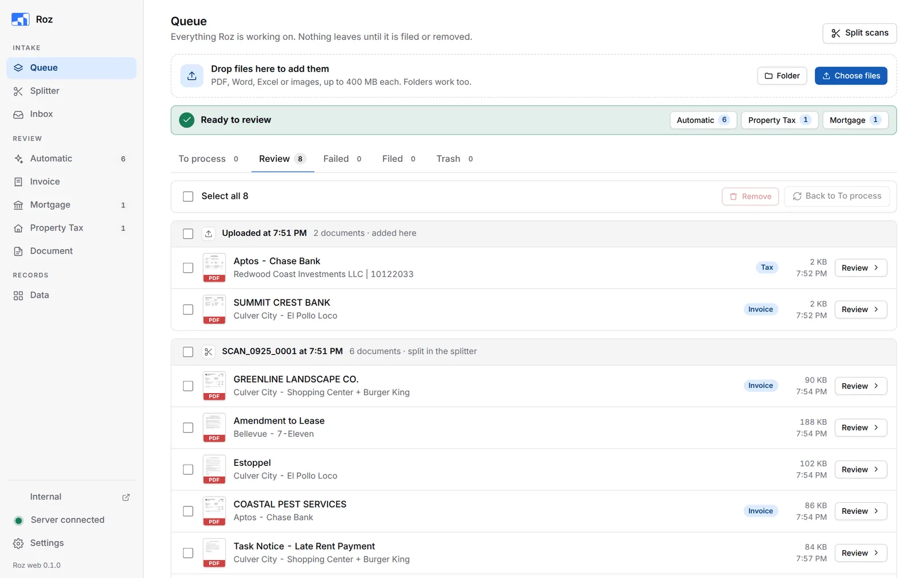Click the Inbox tray icon
924x578 pixels.
point(18,114)
